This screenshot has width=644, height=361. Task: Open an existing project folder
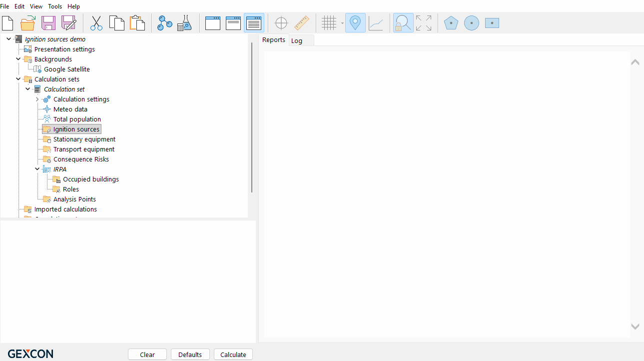28,23
